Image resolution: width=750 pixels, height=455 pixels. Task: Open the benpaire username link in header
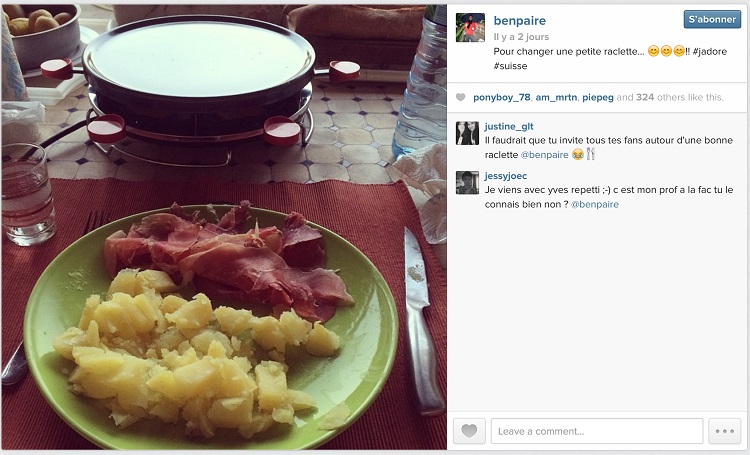[519, 21]
